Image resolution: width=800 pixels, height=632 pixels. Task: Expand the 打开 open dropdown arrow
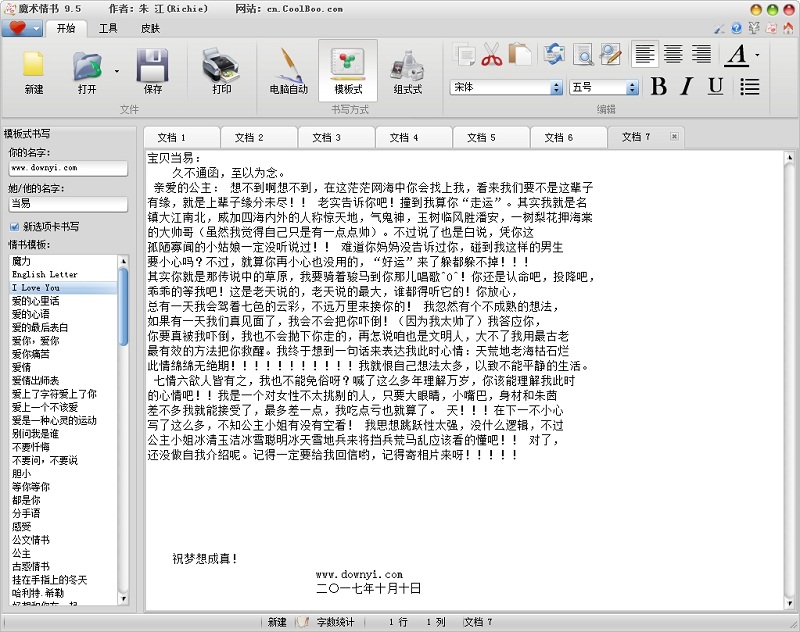click(117, 72)
